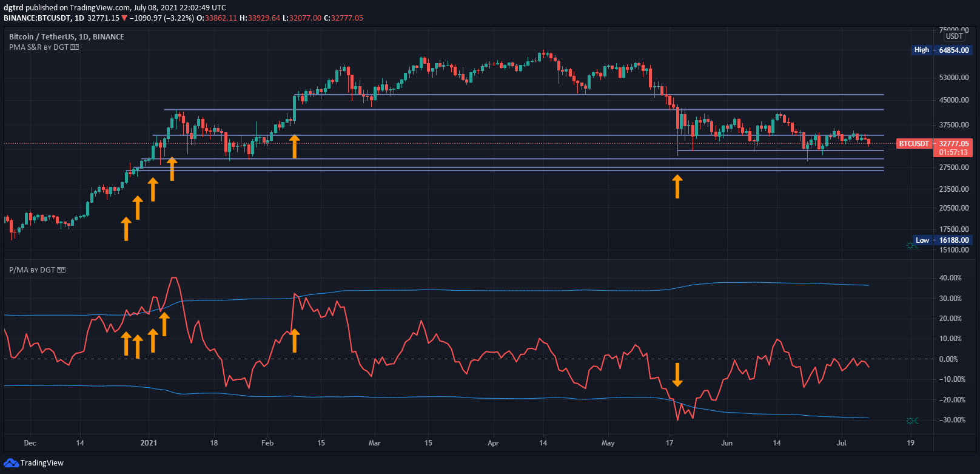Click the 20.00% oscillator axis label

950,319
